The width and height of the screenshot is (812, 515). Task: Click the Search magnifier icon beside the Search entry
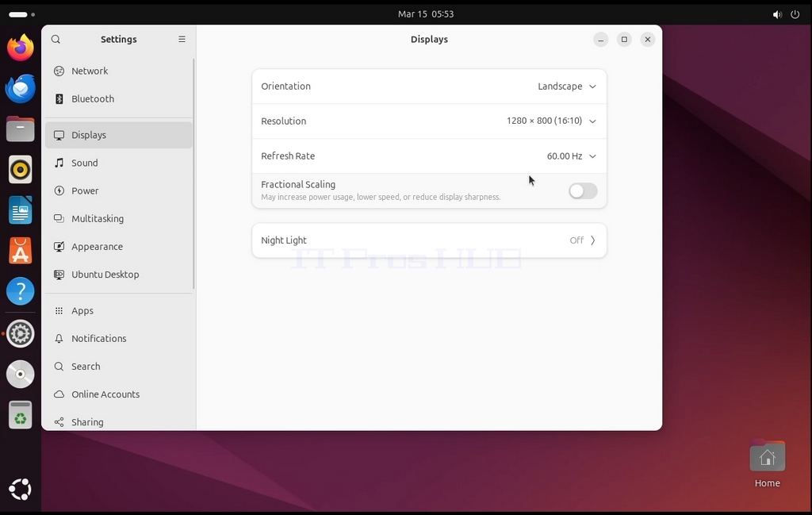(59, 367)
